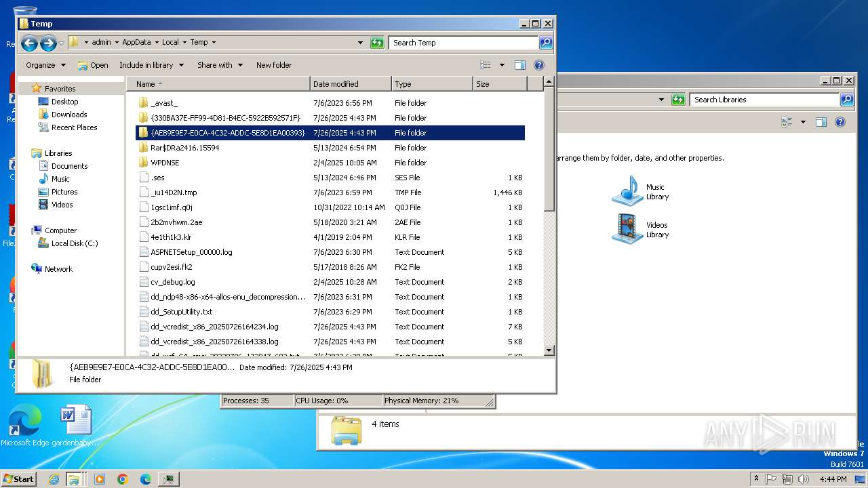
Task: Click the clock showing 4:44 PM
Action: click(833, 479)
